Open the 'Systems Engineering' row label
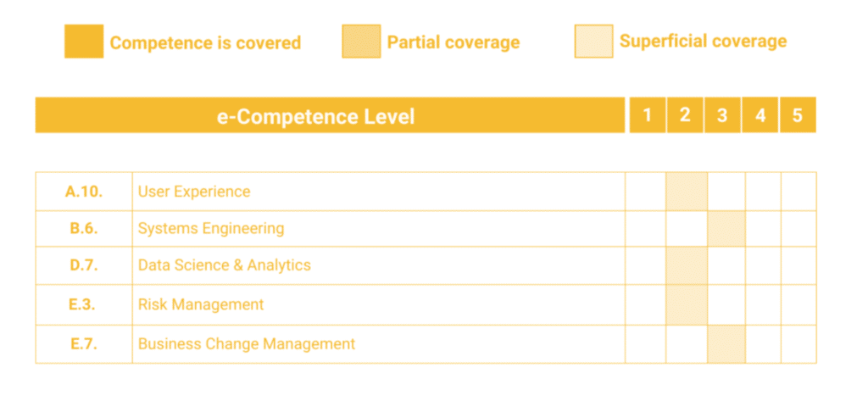Viewport: 868px width, 401px height. [x=211, y=229]
